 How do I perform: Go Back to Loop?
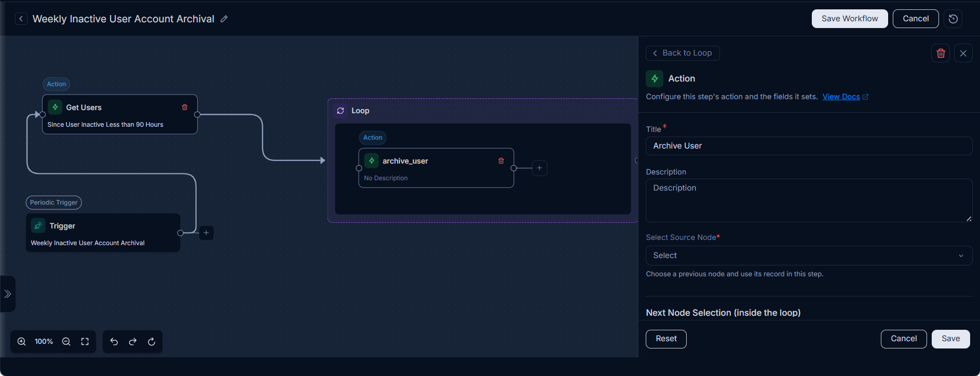click(683, 53)
